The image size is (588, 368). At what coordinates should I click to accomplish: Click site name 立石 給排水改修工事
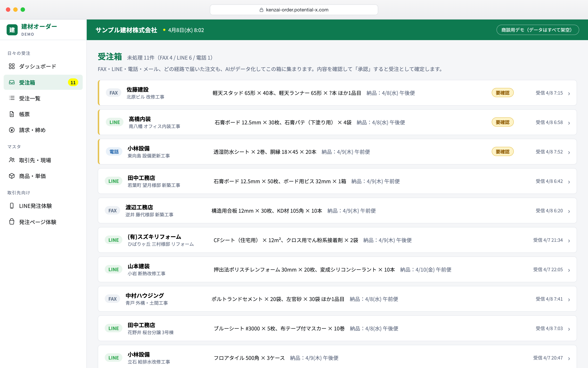[149, 362]
